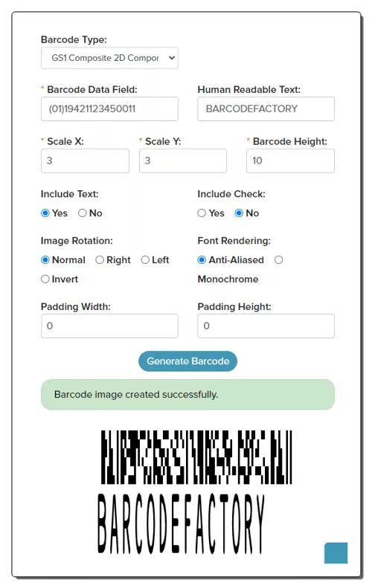Select Yes for Include Text
This screenshot has width=372, height=588.
[x=45, y=213]
